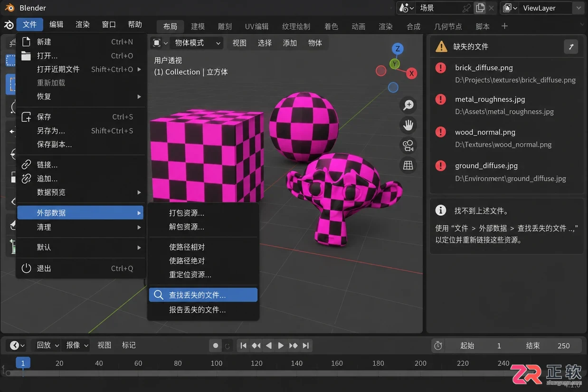
Task: Click the green Y axis gizmo ball
Action: click(395, 63)
